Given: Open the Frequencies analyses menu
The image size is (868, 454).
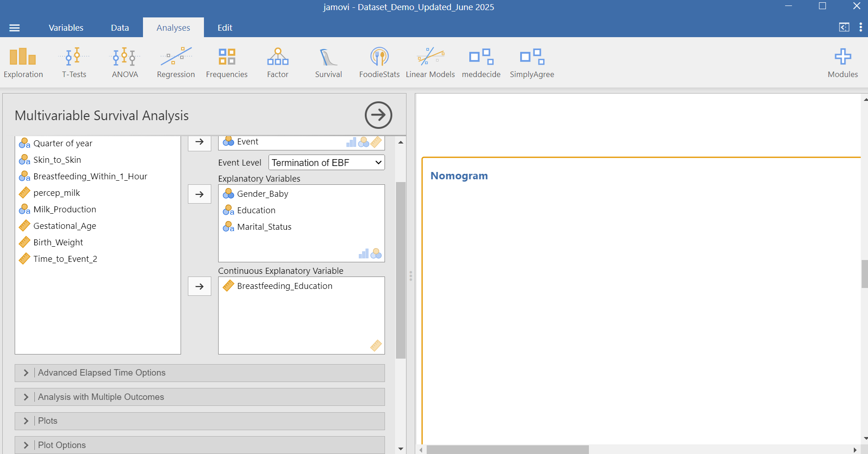Looking at the screenshot, I should (x=227, y=63).
